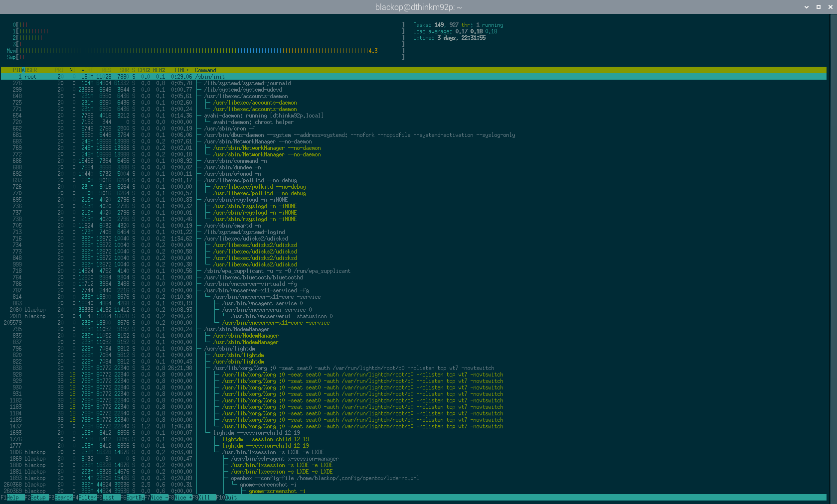Select rsyslogd row with PID 695

tap(414, 200)
